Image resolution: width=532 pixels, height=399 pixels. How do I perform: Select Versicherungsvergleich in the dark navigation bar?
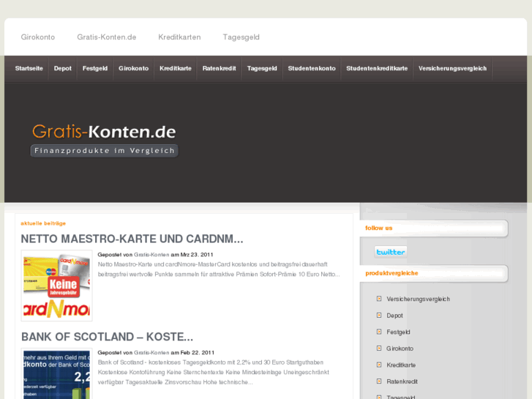point(453,68)
